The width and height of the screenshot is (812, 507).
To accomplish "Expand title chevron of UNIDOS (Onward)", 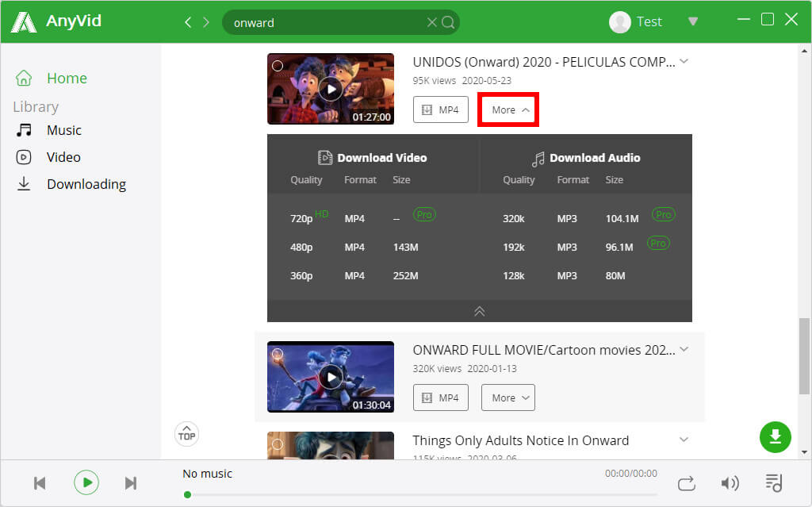I will pyautogui.click(x=684, y=61).
